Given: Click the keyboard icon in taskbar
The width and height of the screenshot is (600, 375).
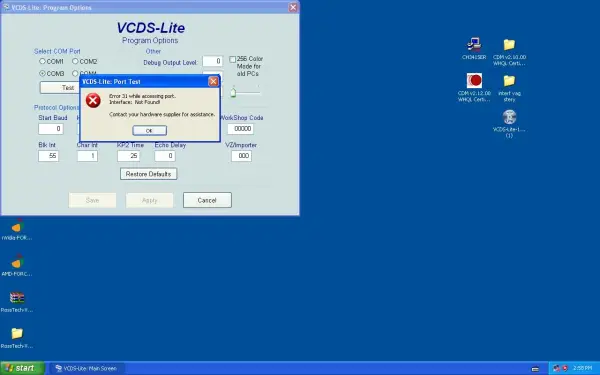Looking at the screenshot, I should [535, 369].
